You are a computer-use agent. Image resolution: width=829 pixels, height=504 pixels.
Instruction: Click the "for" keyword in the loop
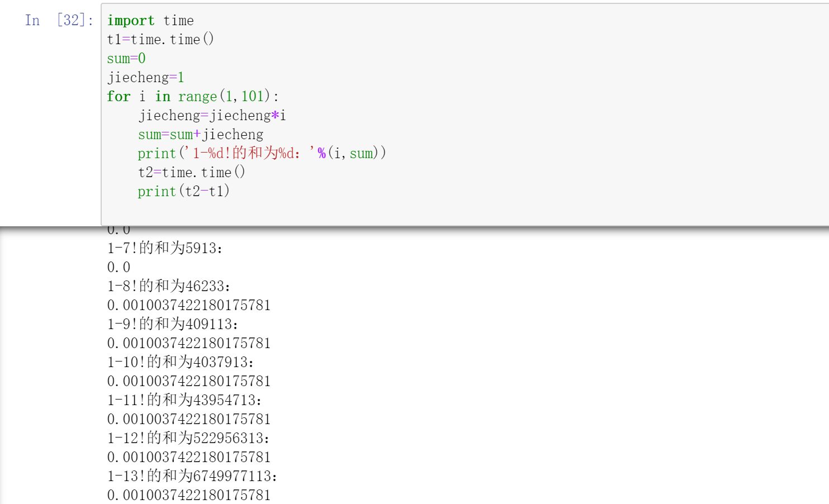point(119,96)
